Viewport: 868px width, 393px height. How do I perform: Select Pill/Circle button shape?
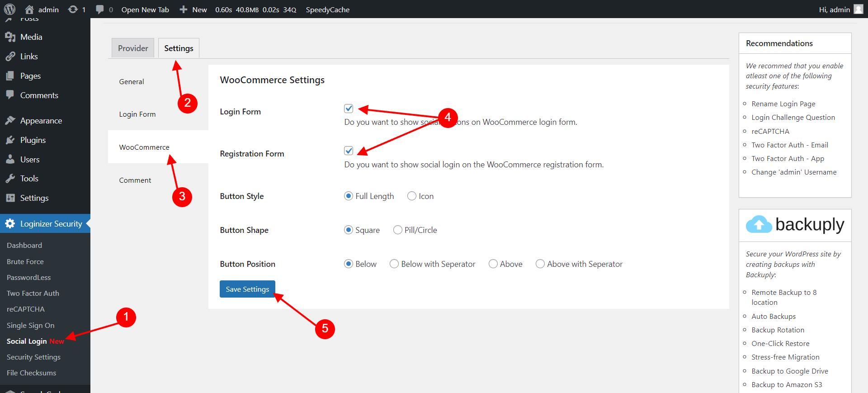[x=398, y=230]
